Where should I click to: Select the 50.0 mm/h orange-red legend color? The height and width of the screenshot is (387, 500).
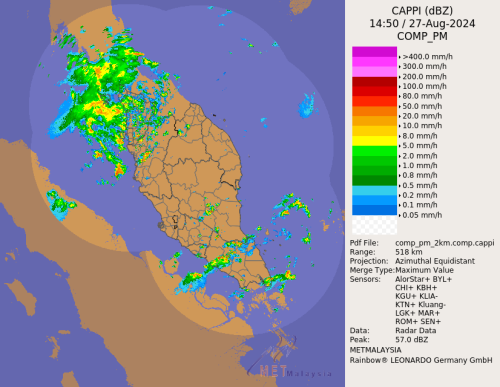[x=375, y=101]
